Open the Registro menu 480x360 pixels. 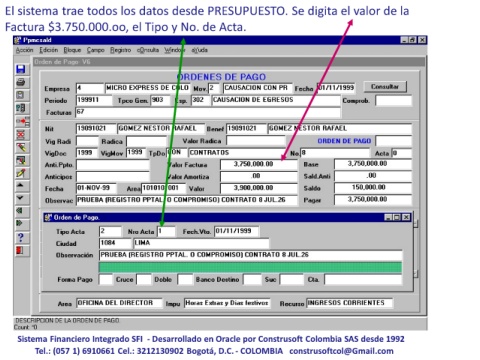[x=120, y=50]
